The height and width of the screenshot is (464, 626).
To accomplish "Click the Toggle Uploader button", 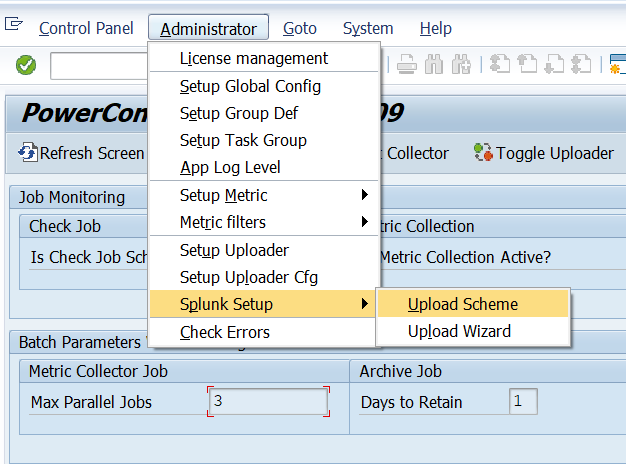I will (544, 153).
